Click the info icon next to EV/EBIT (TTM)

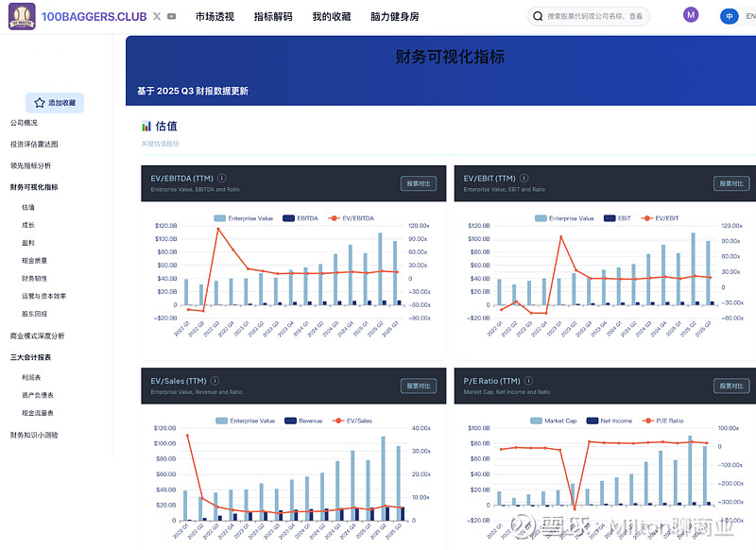pos(524,178)
